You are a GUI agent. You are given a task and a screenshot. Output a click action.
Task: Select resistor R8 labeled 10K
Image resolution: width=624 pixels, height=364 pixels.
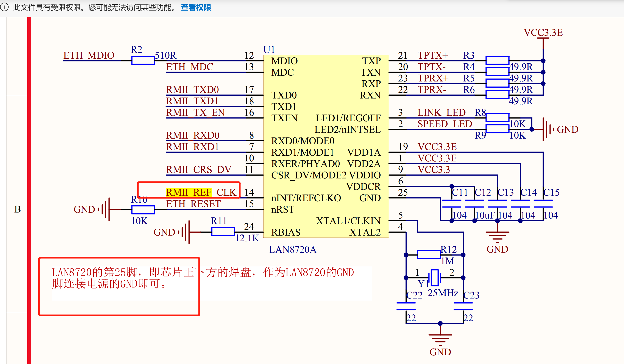497,118
